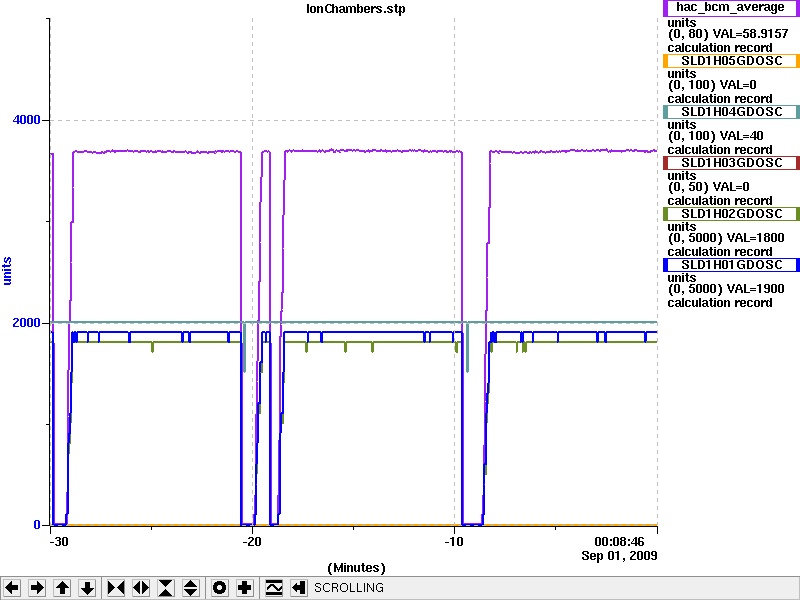The height and width of the screenshot is (600, 800).
Task: Click the SCROLLING status text
Action: [x=349, y=588]
